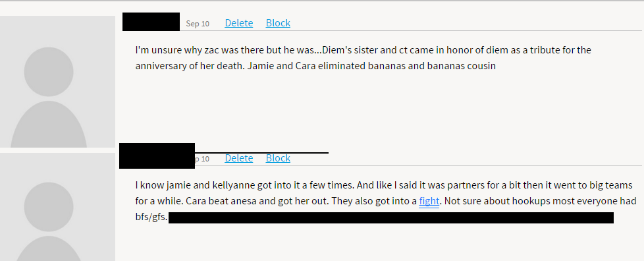The image size is (644, 261).
Task: Delete the comment about jamie and kellyanne
Action: 238,158
